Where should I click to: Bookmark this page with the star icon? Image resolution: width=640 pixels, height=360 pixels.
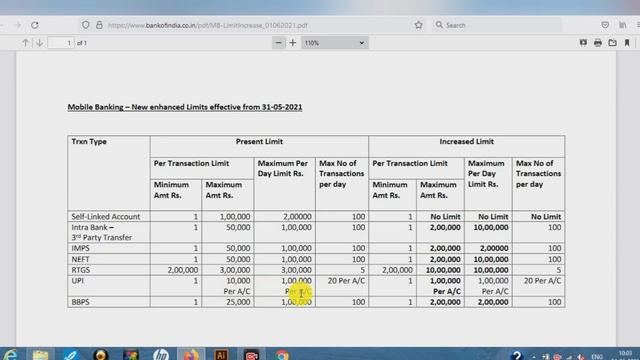pyautogui.click(x=418, y=25)
